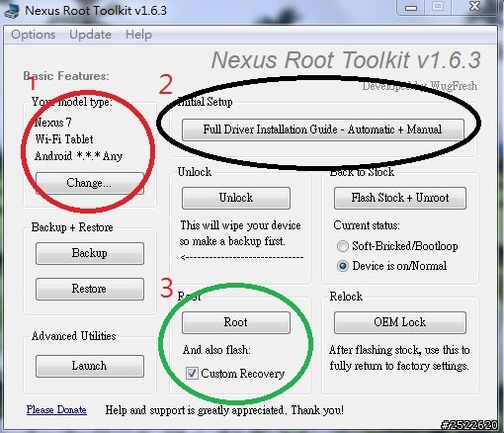Click Flash Stock + Unroot button
Viewport: 504px width, 433px height.
click(x=400, y=198)
